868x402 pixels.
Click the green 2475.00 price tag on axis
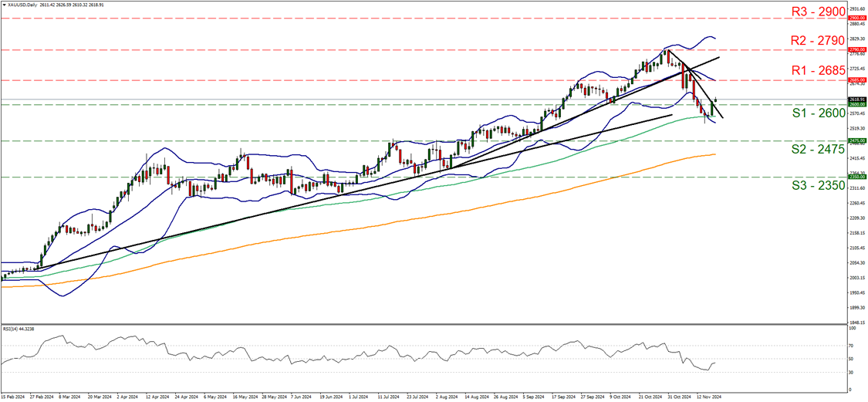coord(856,141)
